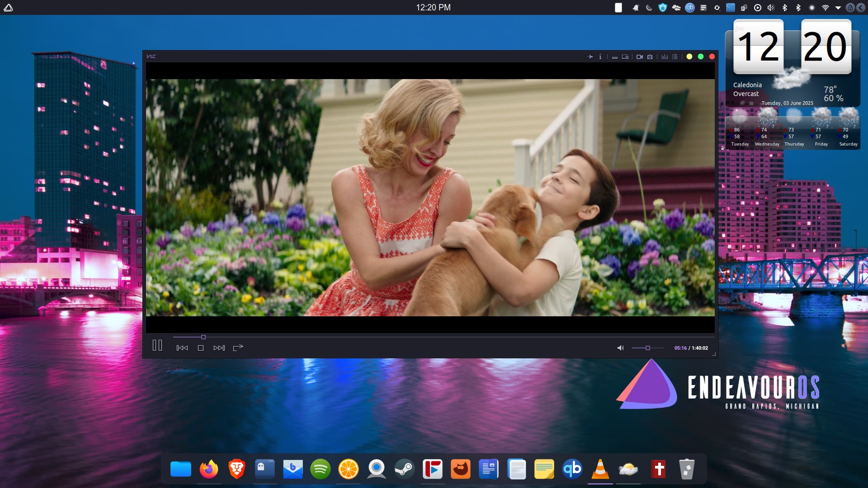Image resolution: width=868 pixels, height=488 pixels.
Task: Switch VLC to the minimal interface bar icon
Action: tap(615, 57)
